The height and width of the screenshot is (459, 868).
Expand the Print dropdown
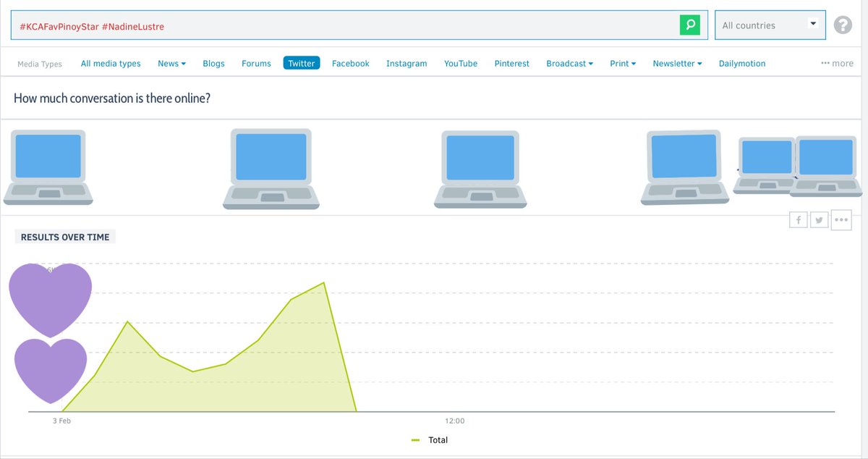[623, 64]
